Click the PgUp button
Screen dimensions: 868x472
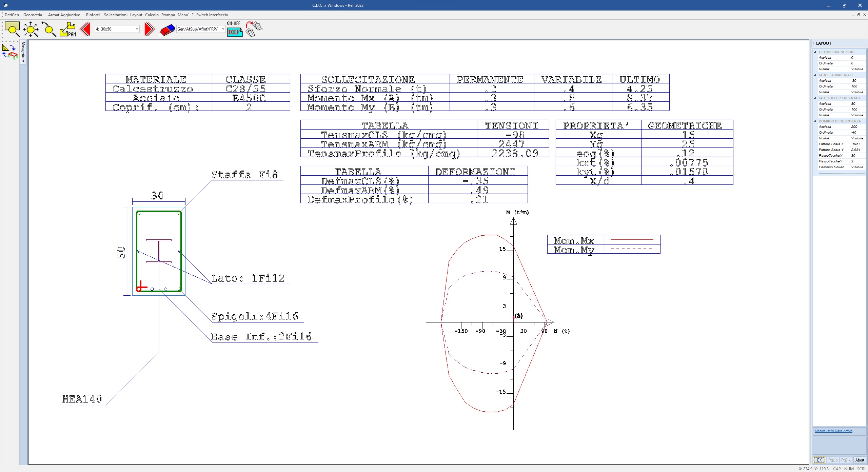click(x=833, y=460)
